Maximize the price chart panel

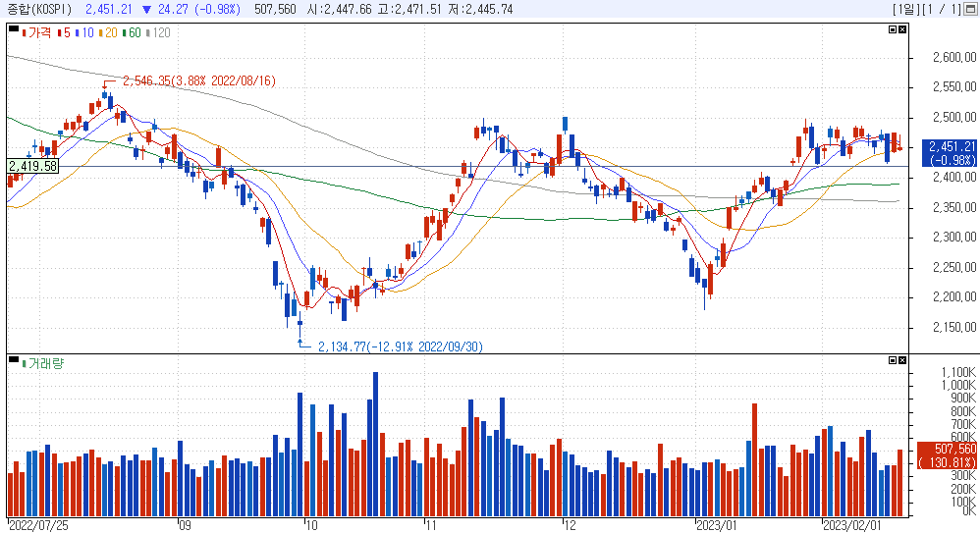point(893,29)
